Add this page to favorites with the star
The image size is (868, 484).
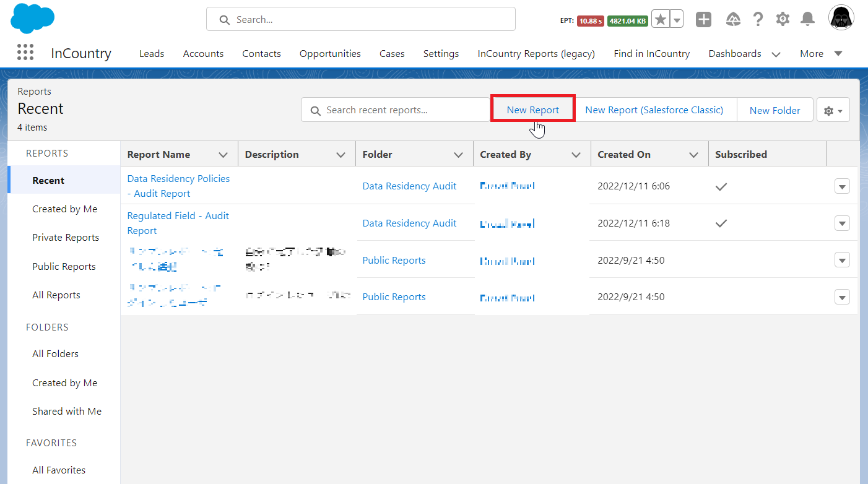coord(661,20)
